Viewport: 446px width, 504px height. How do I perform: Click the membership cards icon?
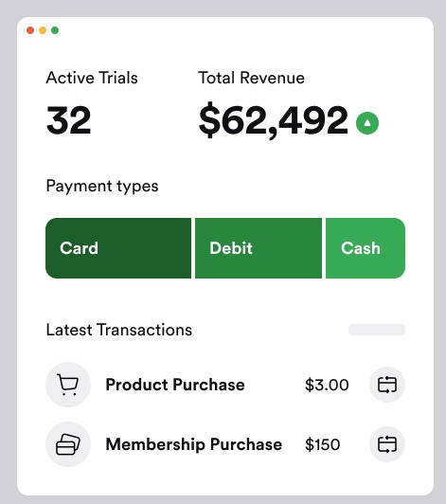coord(68,444)
